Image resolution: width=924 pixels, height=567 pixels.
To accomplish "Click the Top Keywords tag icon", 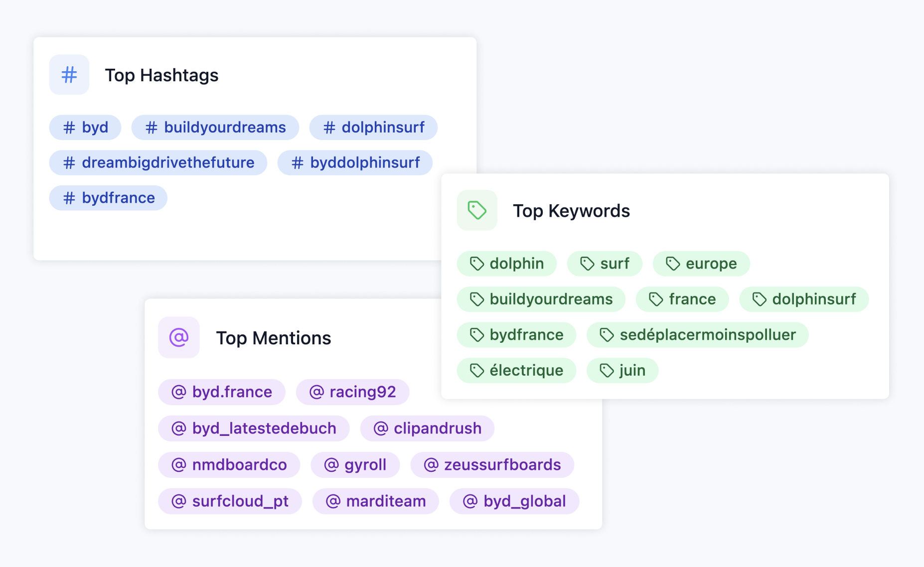I will [x=477, y=210].
